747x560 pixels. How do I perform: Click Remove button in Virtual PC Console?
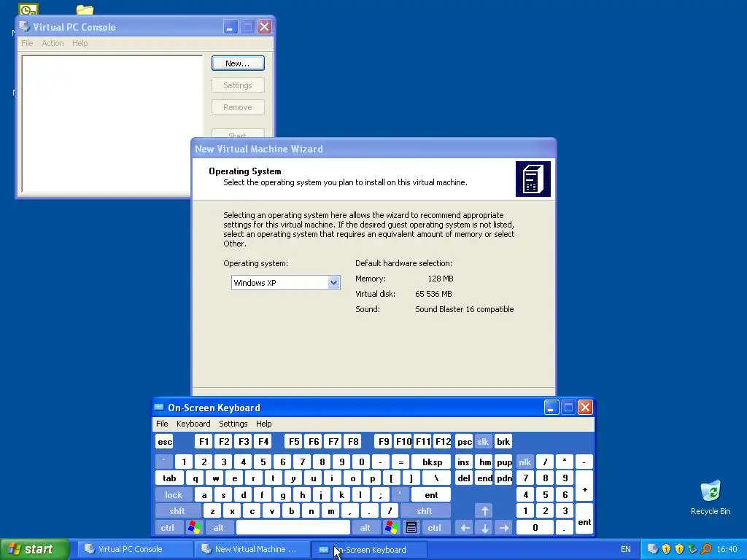pos(238,107)
